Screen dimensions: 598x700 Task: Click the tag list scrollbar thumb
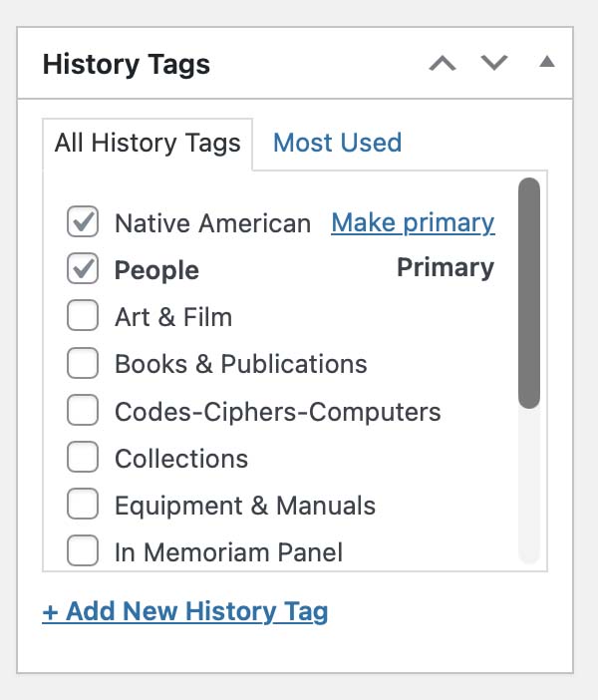tap(529, 292)
